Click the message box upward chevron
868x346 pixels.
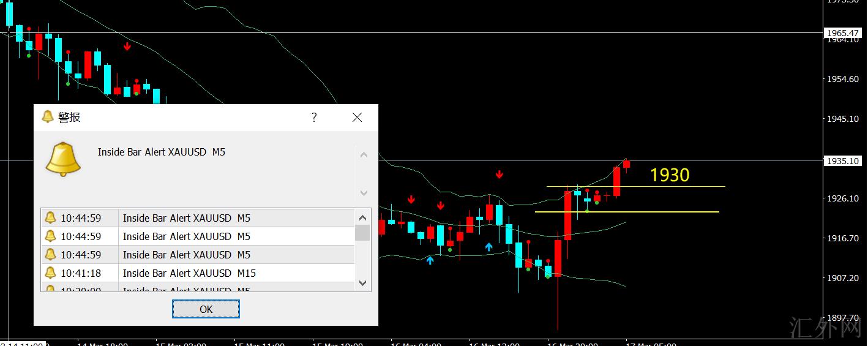364,155
